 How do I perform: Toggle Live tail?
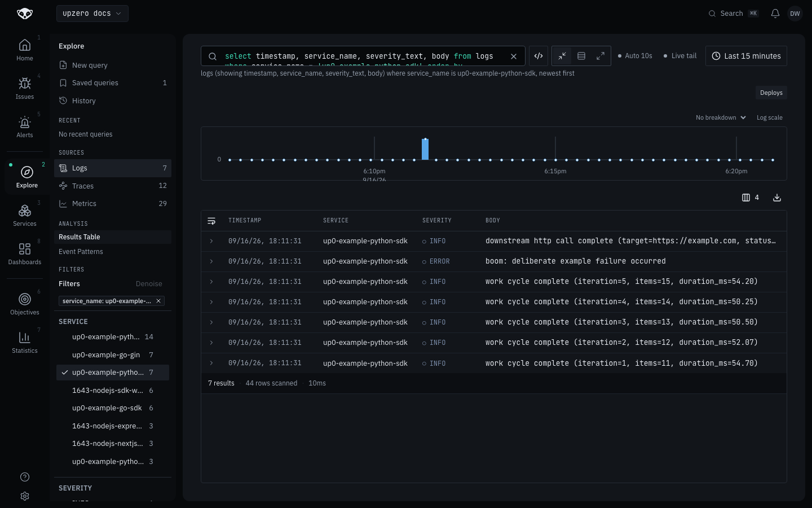pos(680,56)
